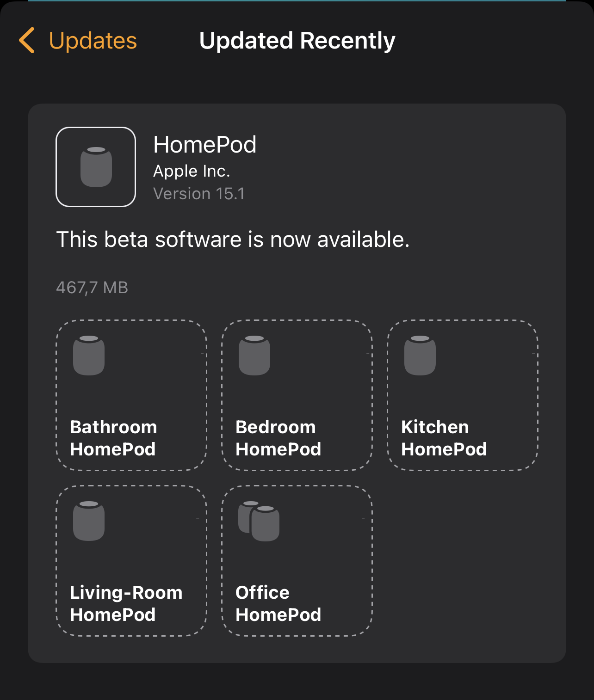Viewport: 594px width, 700px height.
Task: Click the Apple Inc. developer label
Action: click(x=192, y=171)
